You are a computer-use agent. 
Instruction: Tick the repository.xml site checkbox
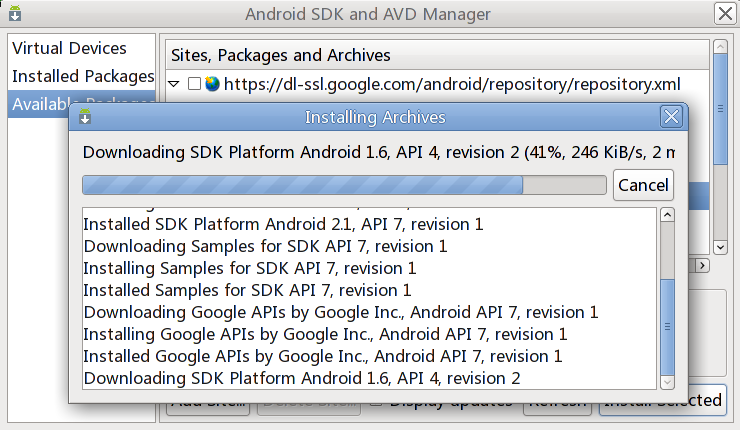pyautogui.click(x=194, y=84)
